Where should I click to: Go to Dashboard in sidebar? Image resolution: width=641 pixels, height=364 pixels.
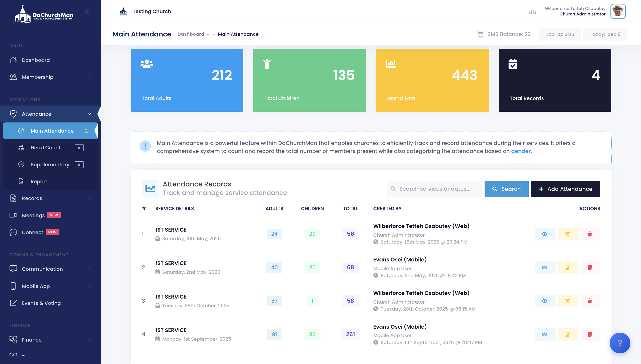click(50, 60)
